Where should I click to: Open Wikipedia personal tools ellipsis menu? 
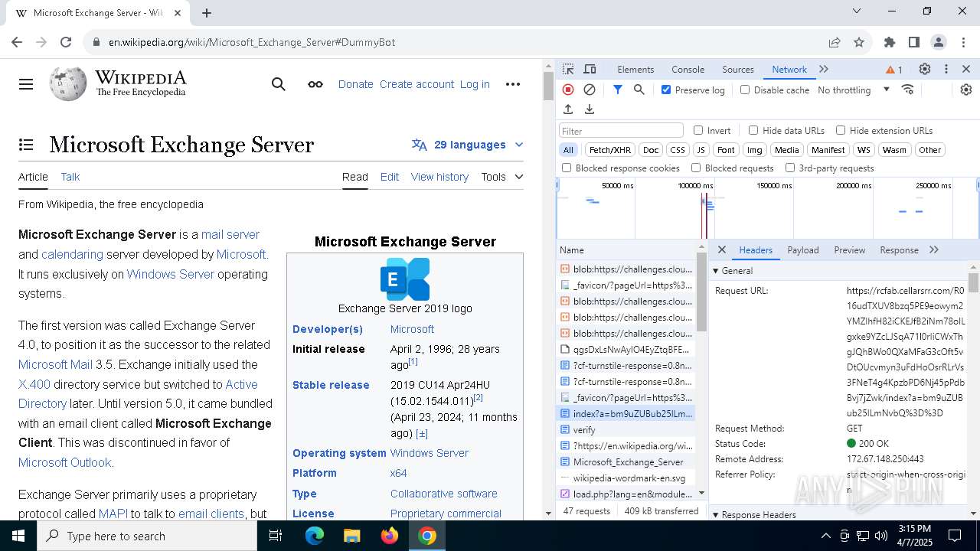pyautogui.click(x=513, y=84)
